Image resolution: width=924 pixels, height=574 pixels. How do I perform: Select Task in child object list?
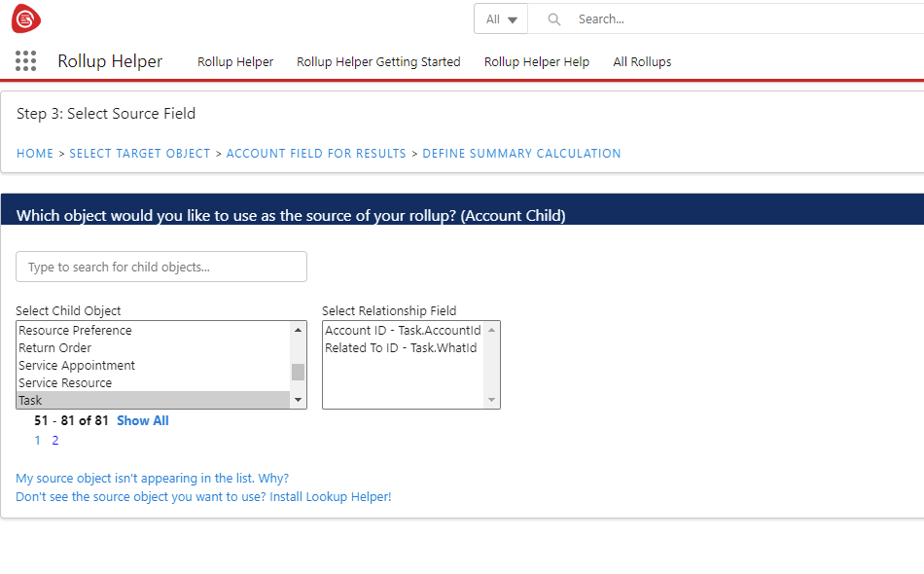click(x=154, y=400)
